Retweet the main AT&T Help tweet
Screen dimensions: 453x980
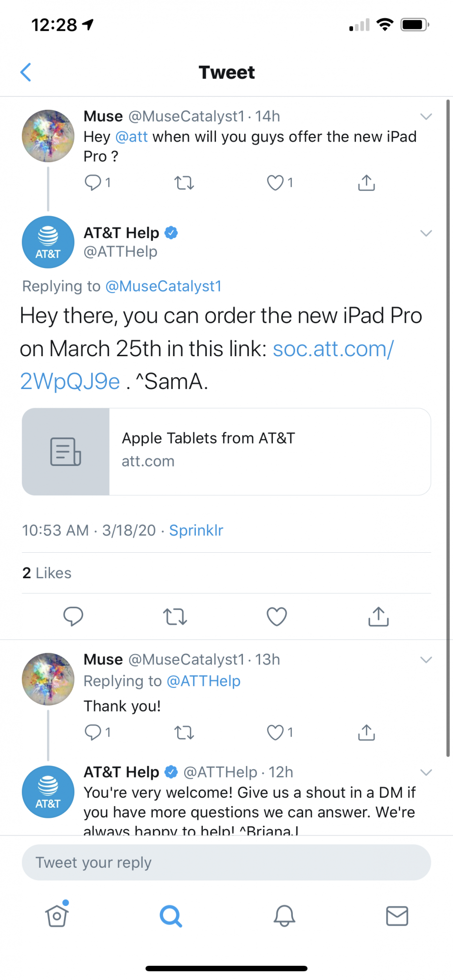(175, 616)
